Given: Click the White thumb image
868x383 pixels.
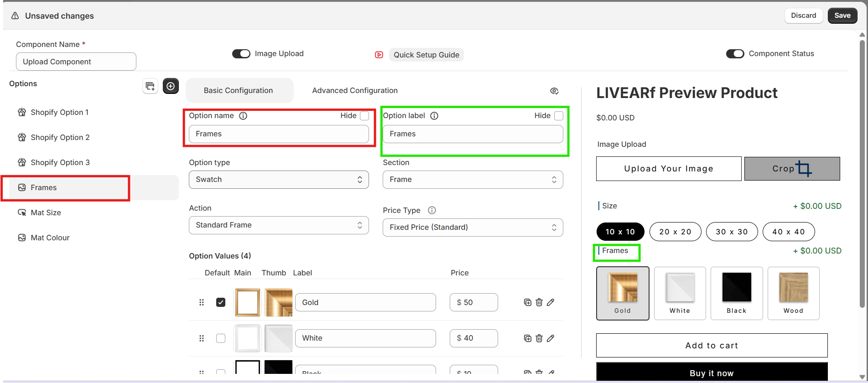Looking at the screenshot, I should tap(278, 338).
